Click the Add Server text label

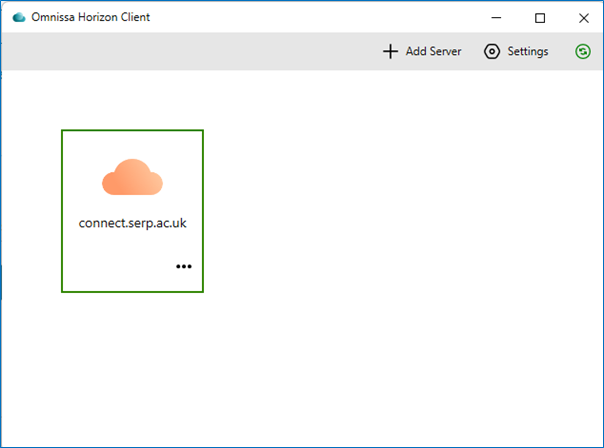pos(433,51)
